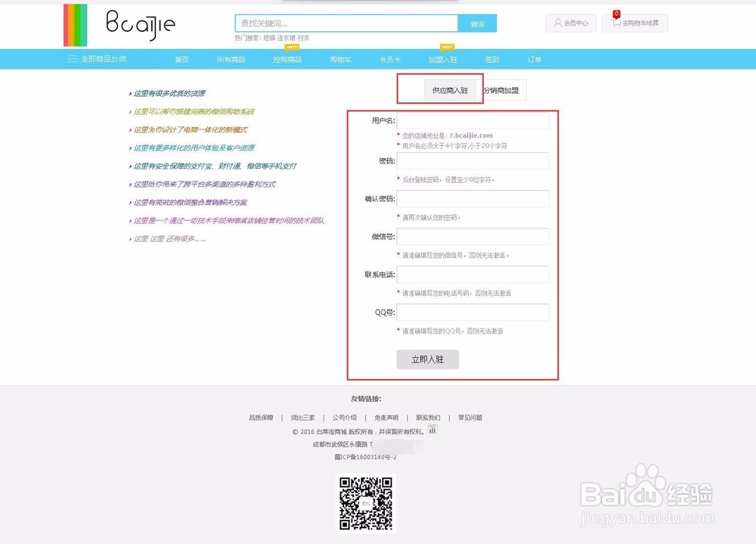Click text 这里 这里 还有很多……
This screenshot has width=756, height=544.
169,239
